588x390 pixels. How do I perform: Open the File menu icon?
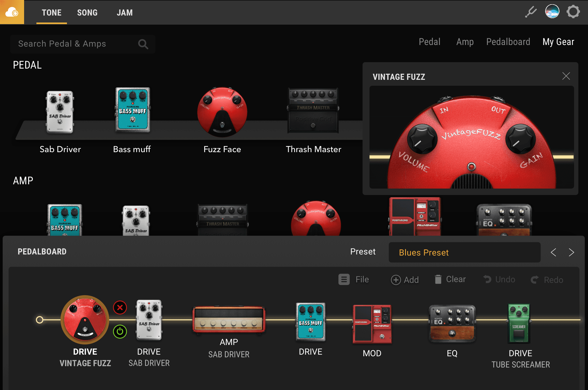tap(344, 279)
